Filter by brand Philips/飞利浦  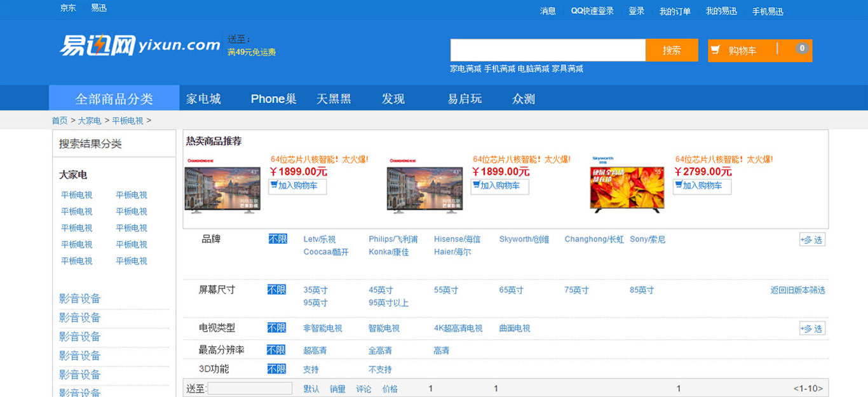(393, 239)
